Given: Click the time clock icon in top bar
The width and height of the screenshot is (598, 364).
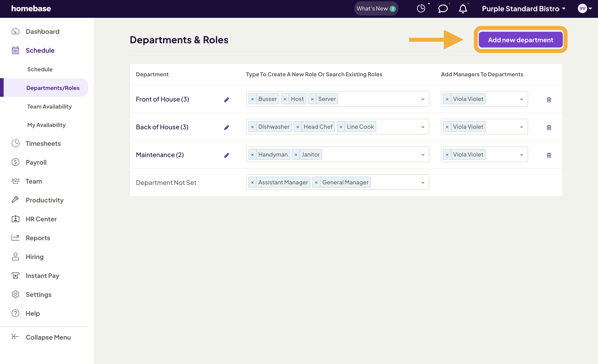Looking at the screenshot, I should 421,9.
